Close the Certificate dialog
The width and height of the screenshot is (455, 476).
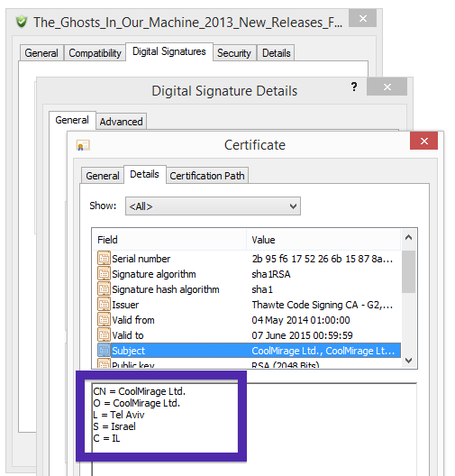pos(423,141)
